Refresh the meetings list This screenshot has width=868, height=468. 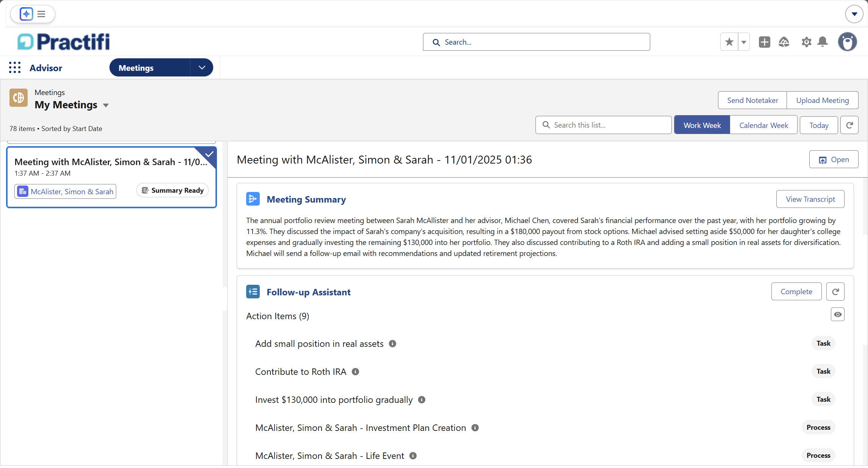click(849, 125)
